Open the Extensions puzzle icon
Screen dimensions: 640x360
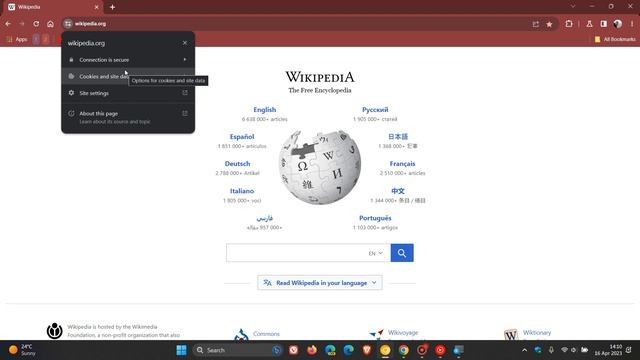click(569, 24)
